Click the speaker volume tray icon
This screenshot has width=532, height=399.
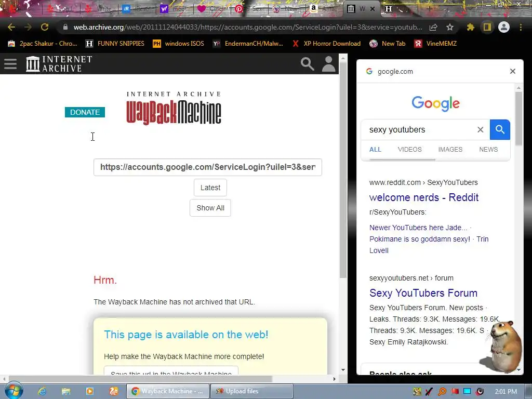[480, 392]
